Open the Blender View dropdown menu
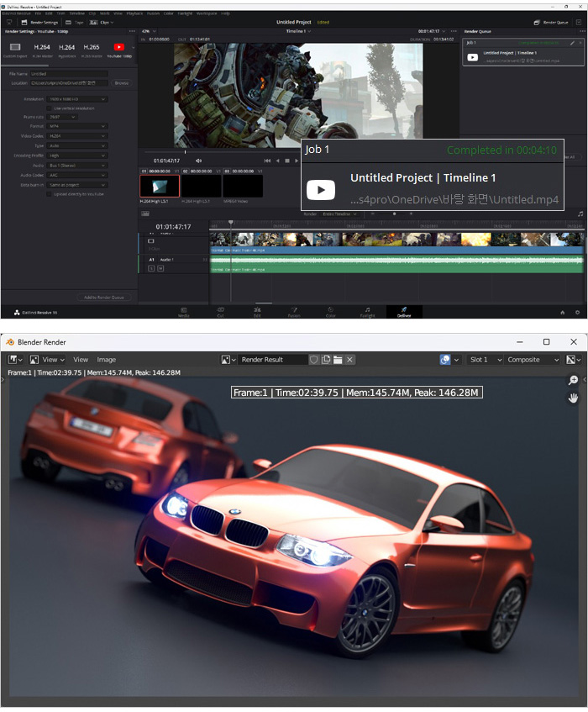Screen dimensions: 588x712 pyautogui.click(x=47, y=360)
